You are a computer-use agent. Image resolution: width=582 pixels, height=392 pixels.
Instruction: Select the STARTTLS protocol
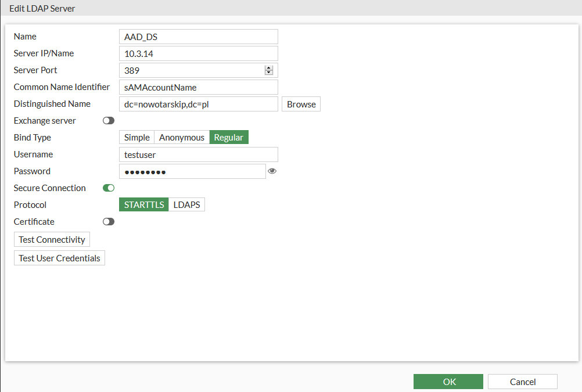144,205
